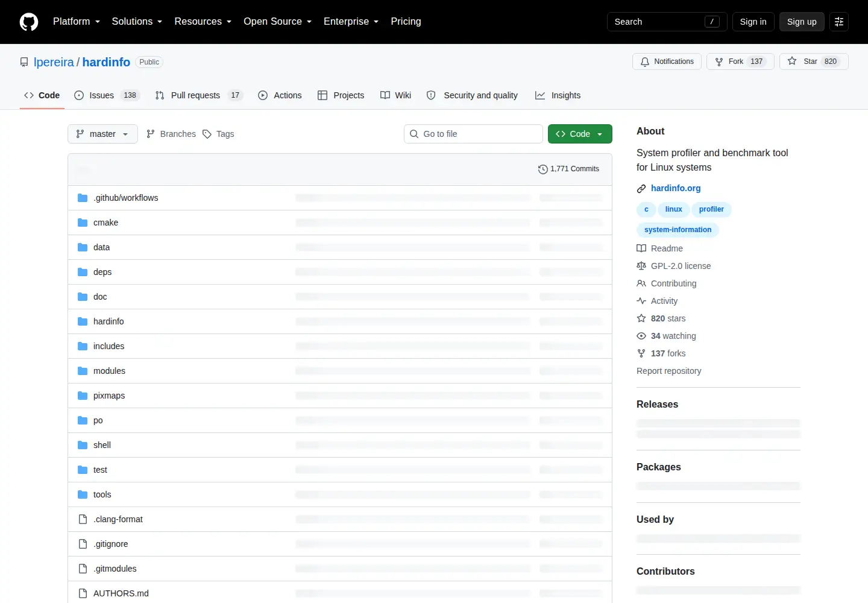868x603 pixels.
Task: Click the linux topic tag
Action: (x=673, y=209)
